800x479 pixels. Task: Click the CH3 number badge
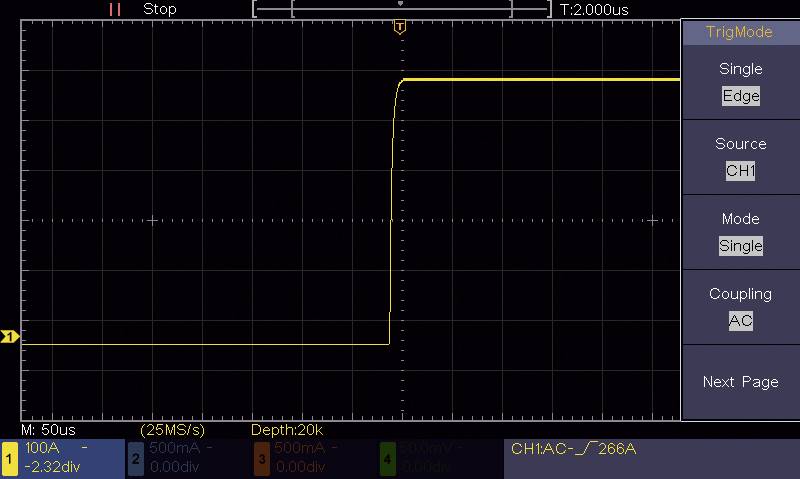[x=261, y=458]
